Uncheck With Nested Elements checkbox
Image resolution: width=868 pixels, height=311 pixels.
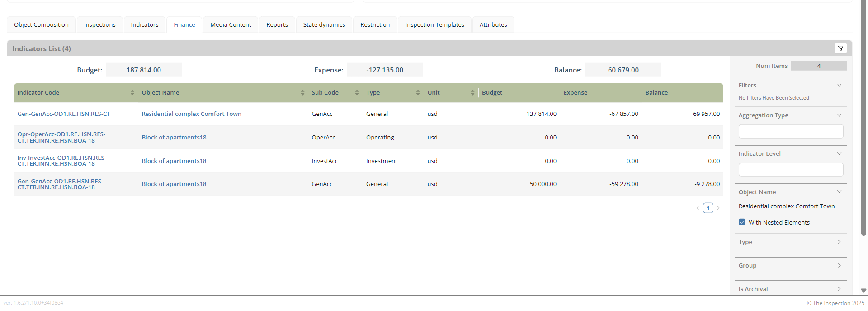point(742,222)
